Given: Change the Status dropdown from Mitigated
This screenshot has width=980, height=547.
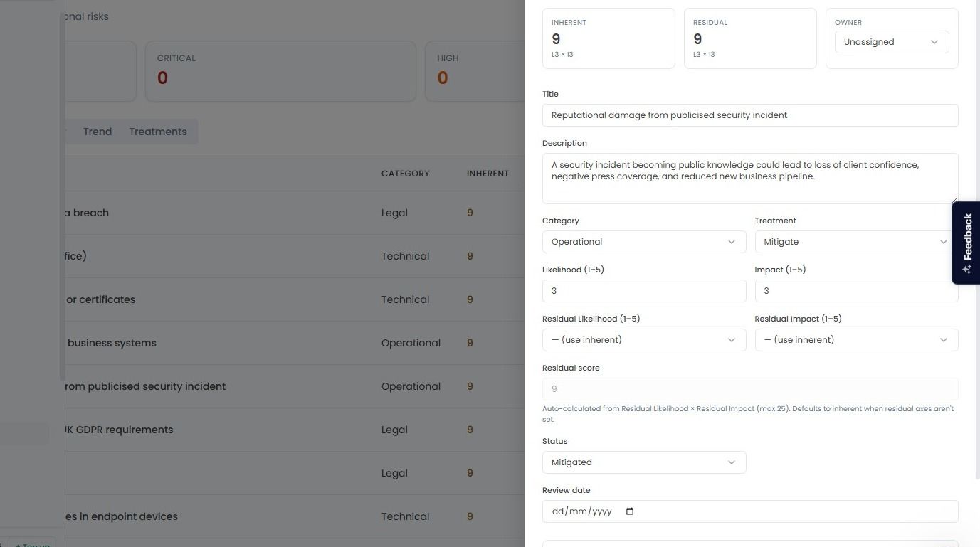Looking at the screenshot, I should click(644, 462).
